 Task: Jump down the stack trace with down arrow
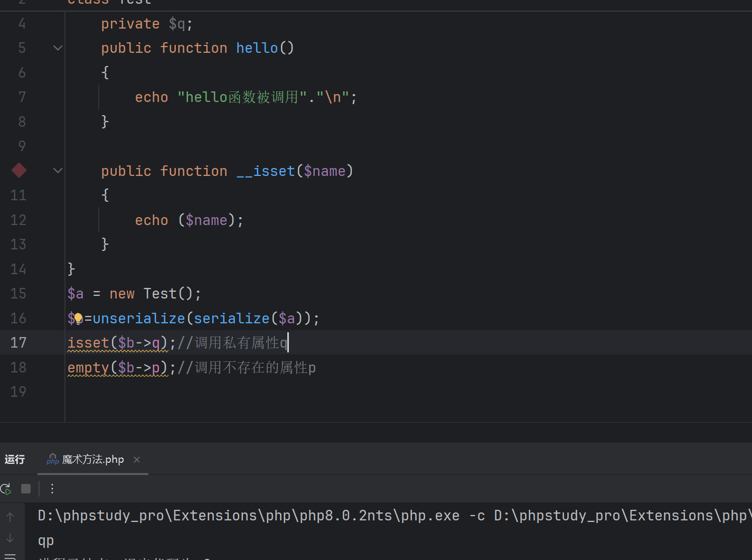click(10, 538)
